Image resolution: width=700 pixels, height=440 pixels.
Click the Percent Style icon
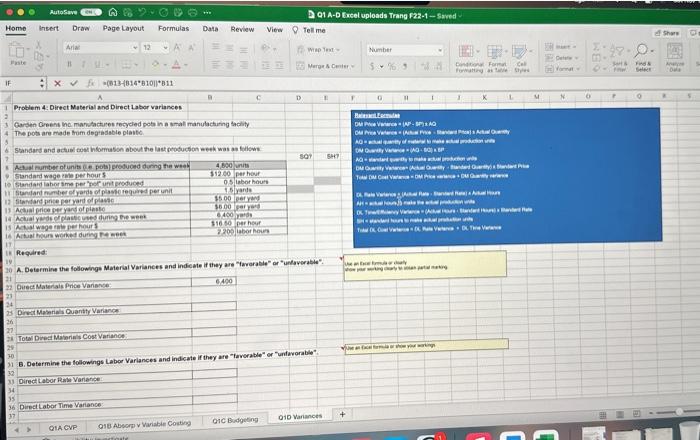(392, 66)
